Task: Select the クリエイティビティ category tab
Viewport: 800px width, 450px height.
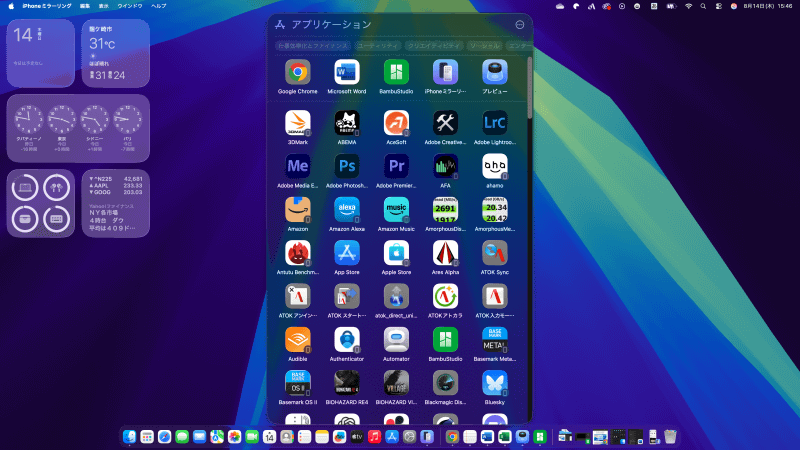Action: [x=434, y=45]
